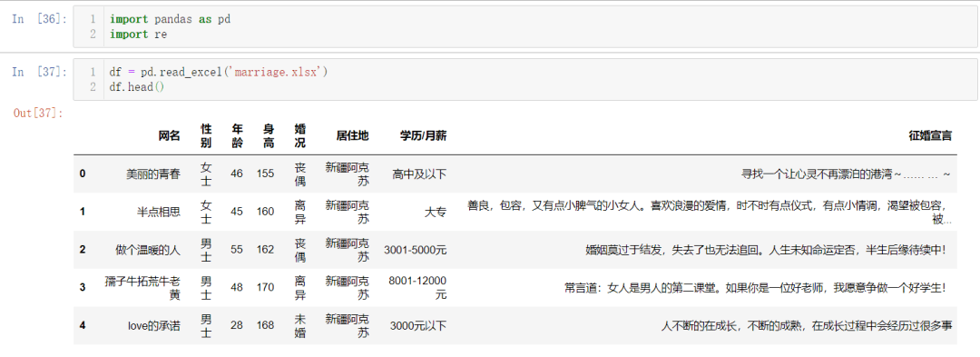The width and height of the screenshot is (980, 357).
Task: Click the 3000元以下 salary cell
Action: click(x=418, y=325)
